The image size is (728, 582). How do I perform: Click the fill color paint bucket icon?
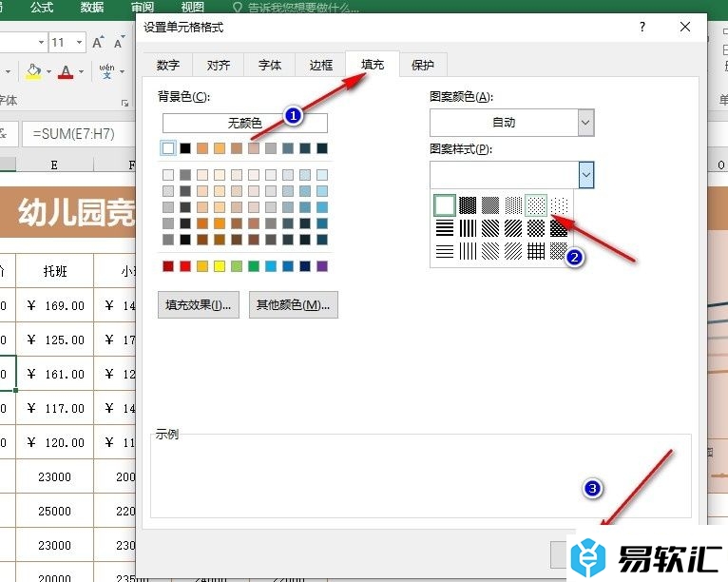(33, 71)
